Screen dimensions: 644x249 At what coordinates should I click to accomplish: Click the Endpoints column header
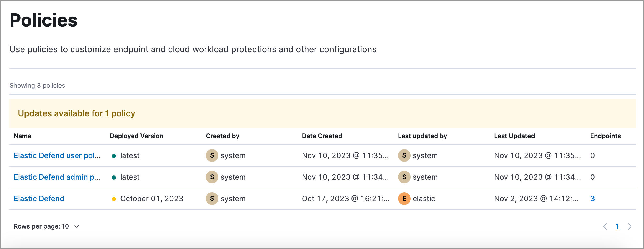pos(605,136)
